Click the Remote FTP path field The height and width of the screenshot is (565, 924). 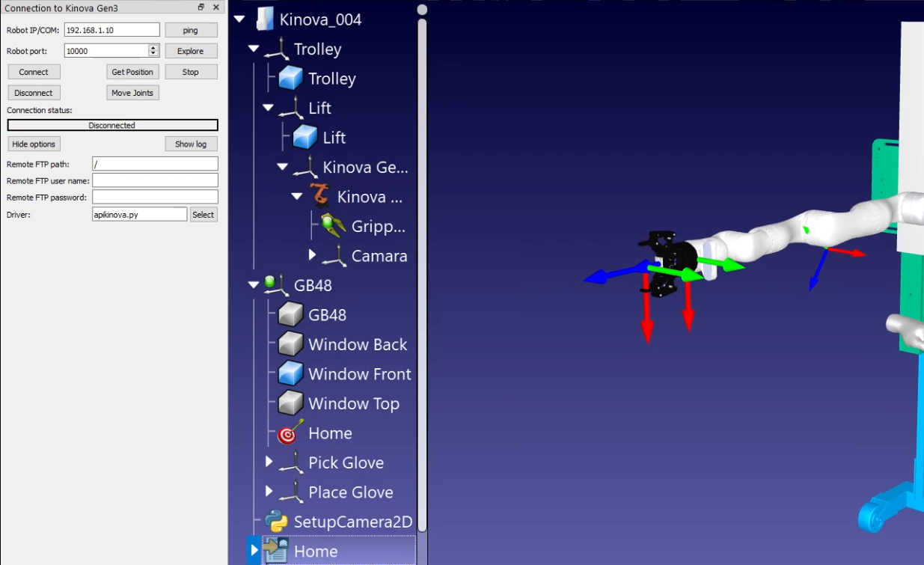tap(155, 164)
